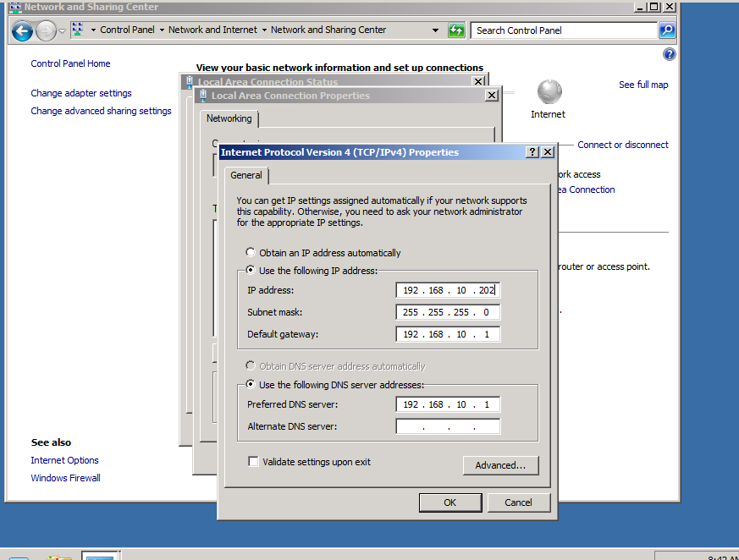
Task: Open Advanced TCP/IP settings
Action: [x=500, y=465]
